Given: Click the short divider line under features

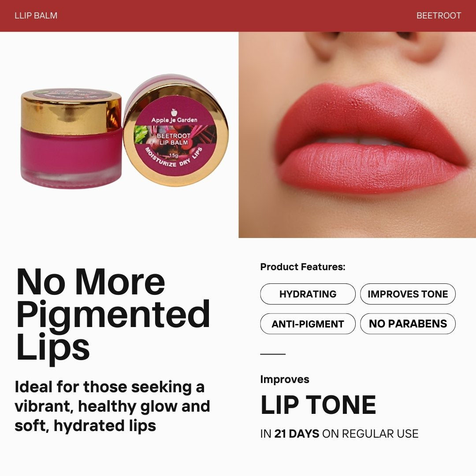Looking at the screenshot, I should tap(273, 354).
